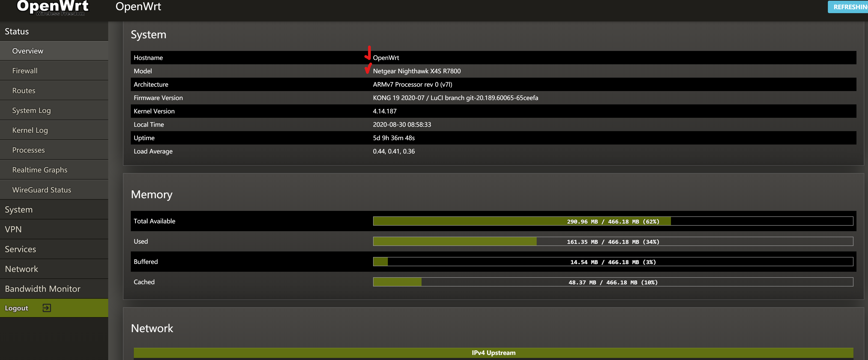Click the Total Available label

coord(155,221)
